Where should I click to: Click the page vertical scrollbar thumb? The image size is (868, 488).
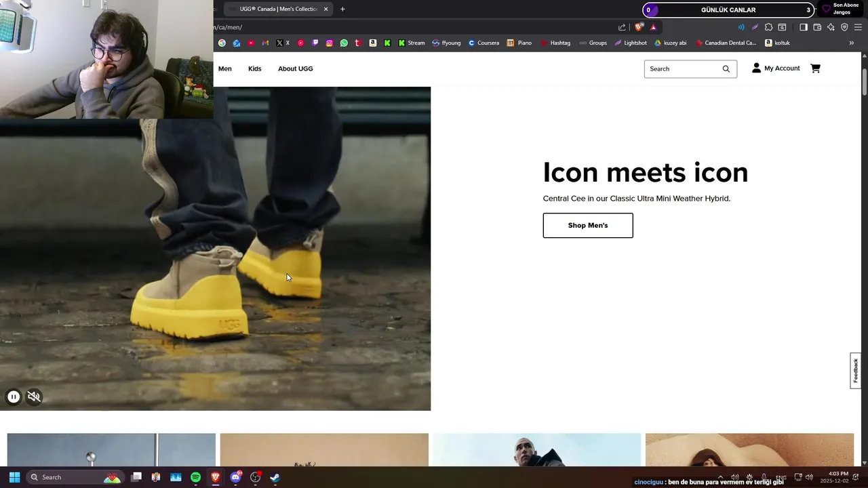(x=864, y=83)
